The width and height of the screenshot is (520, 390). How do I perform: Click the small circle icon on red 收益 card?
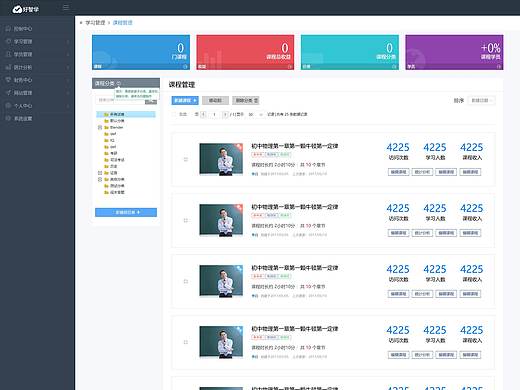tap(290, 66)
